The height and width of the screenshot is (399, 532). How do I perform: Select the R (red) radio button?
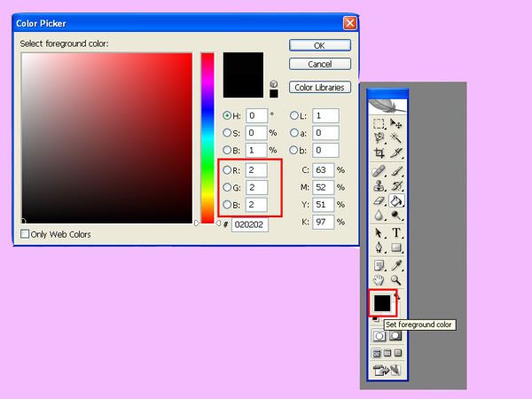(x=227, y=169)
